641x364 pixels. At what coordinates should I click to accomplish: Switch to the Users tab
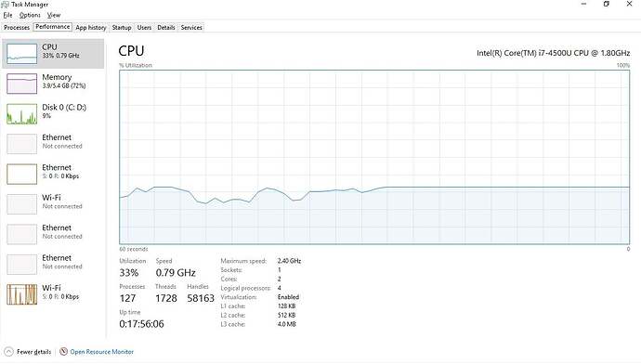[x=144, y=27]
